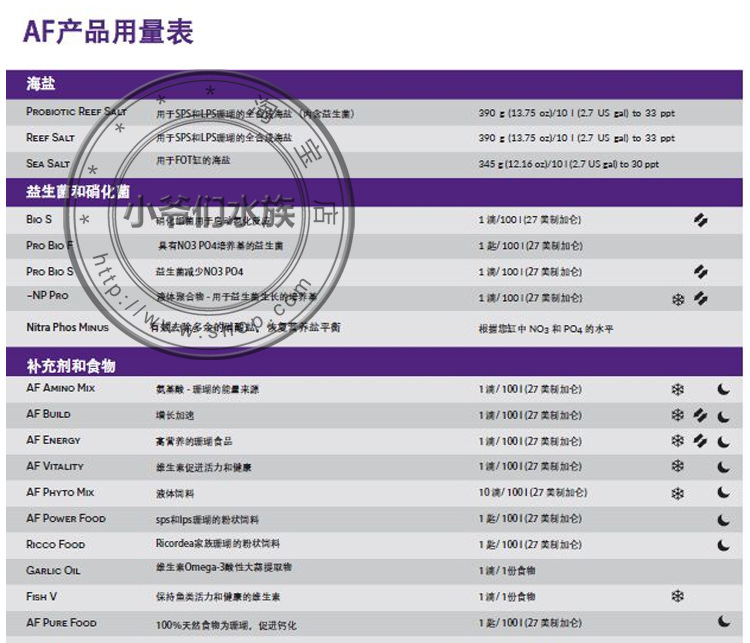The width and height of the screenshot is (750, 643).
Task: Click the moon icon in the AF Power Food row
Action: pyautogui.click(x=723, y=519)
